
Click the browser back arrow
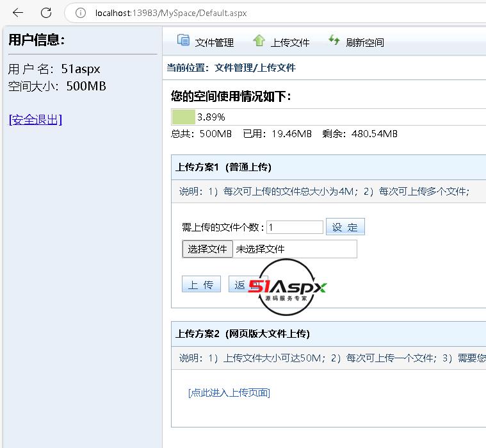[18, 12]
